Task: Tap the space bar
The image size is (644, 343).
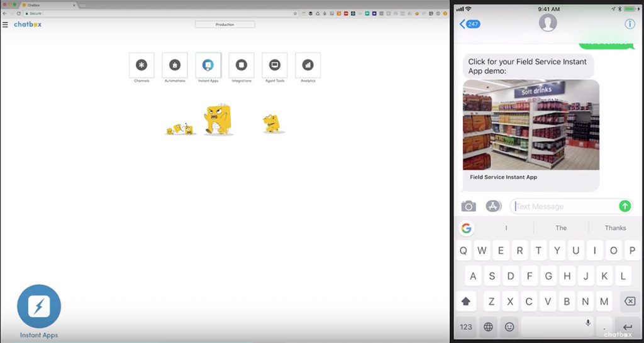Action: pos(557,327)
